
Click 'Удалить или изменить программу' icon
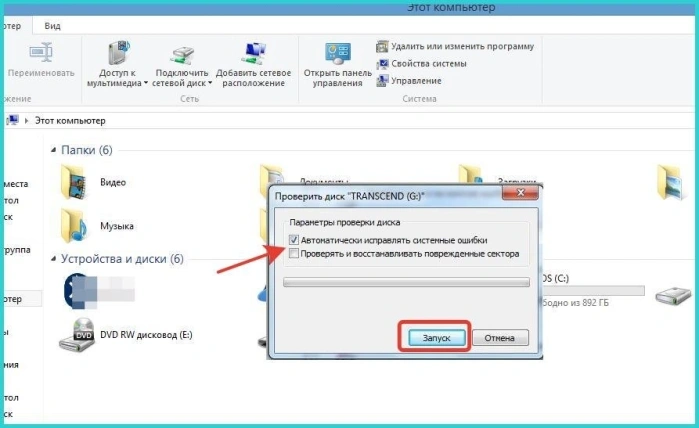tap(382, 46)
